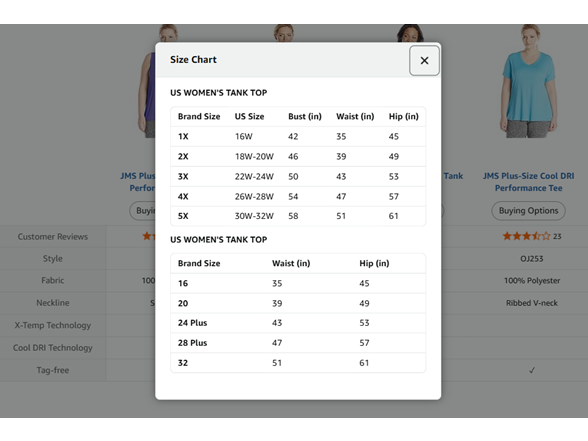The height and width of the screenshot is (441, 588).
Task: Click brand size 32 in second table
Action: point(183,363)
